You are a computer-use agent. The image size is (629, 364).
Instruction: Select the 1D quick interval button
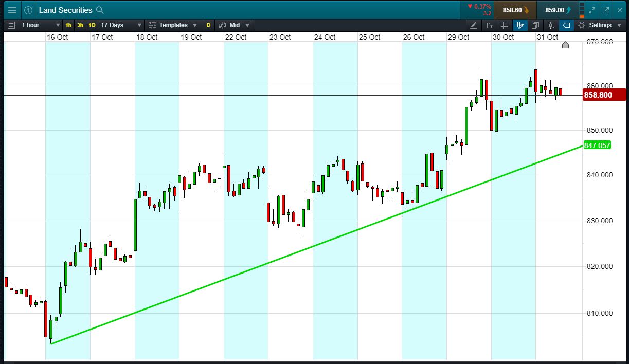(x=92, y=25)
